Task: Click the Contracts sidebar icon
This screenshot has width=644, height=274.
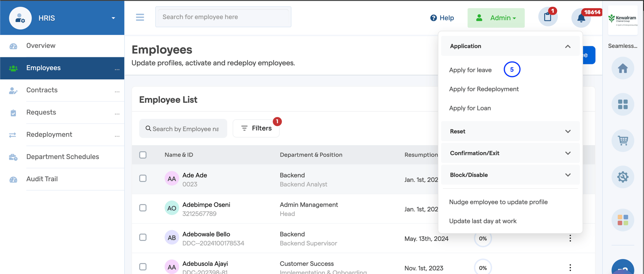Action: (13, 90)
